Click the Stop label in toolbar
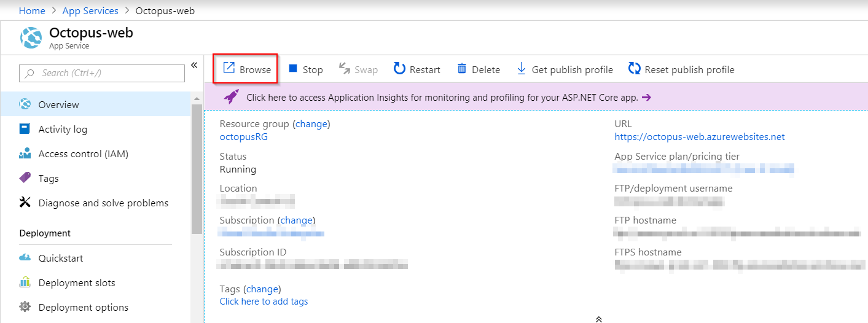This screenshot has width=868, height=323. tap(313, 69)
